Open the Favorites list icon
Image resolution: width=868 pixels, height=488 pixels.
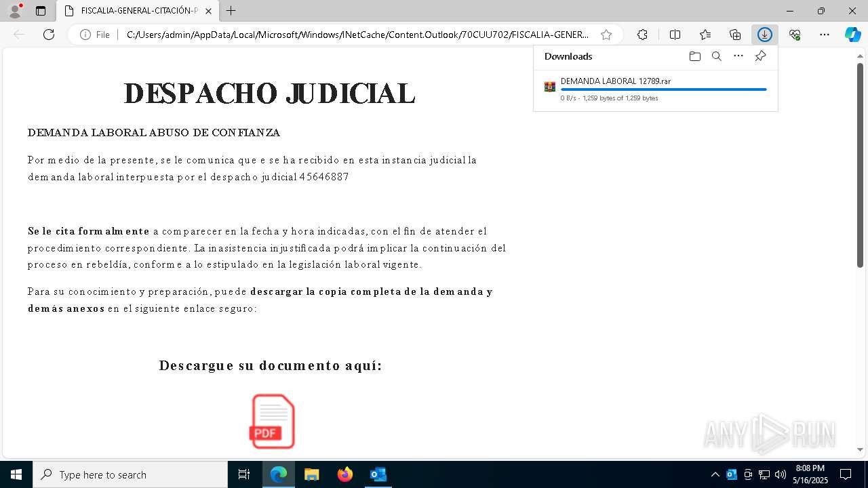click(x=705, y=35)
